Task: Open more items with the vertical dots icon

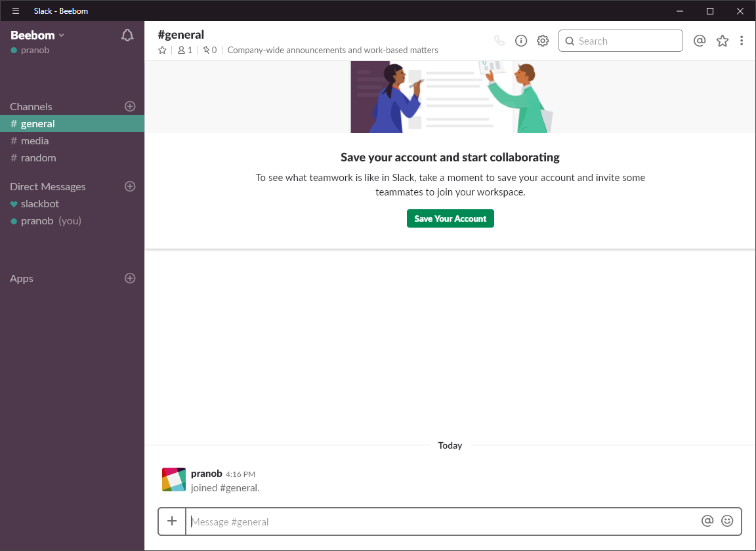Action: point(741,41)
